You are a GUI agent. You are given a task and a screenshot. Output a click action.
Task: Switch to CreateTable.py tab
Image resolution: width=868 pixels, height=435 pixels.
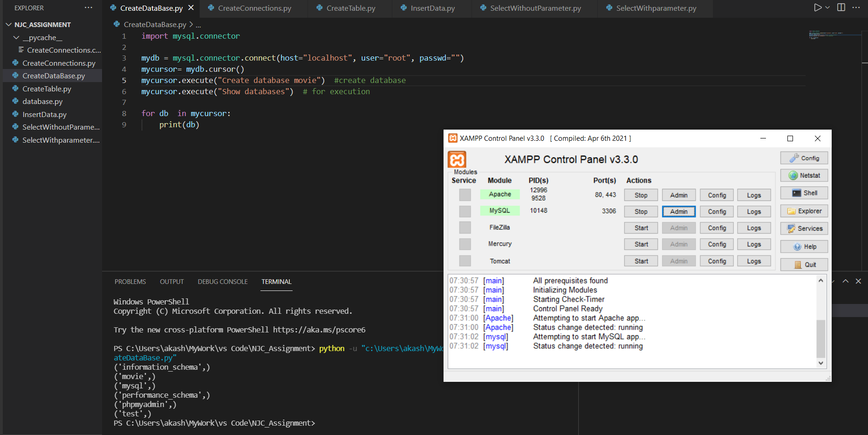click(350, 8)
